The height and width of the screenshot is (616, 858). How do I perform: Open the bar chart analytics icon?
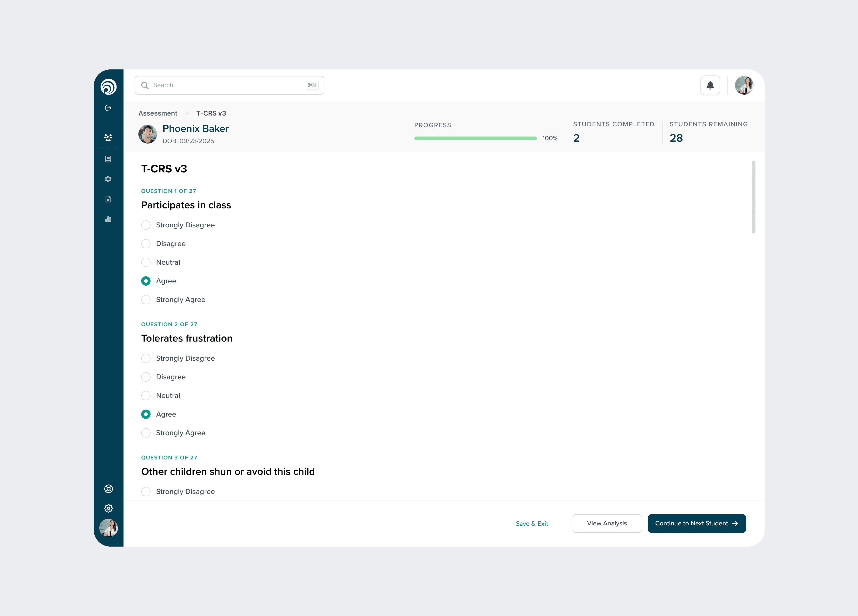(108, 219)
